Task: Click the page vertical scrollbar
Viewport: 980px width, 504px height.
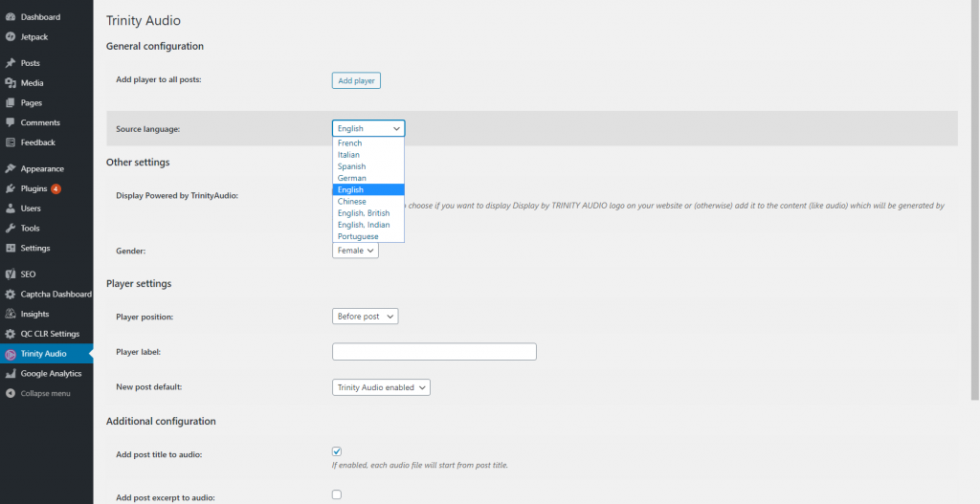Action: [975, 200]
